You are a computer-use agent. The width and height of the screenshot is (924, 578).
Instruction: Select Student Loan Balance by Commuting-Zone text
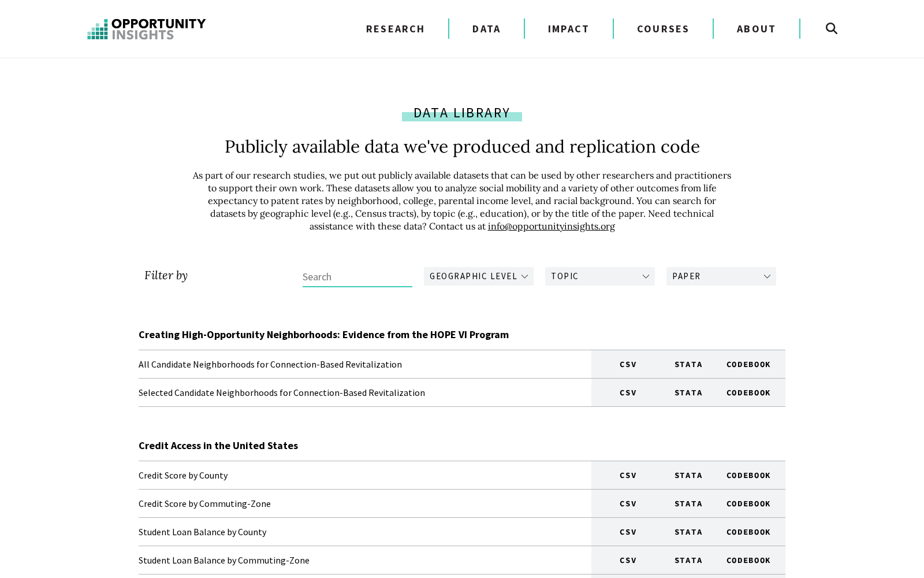coord(224,560)
